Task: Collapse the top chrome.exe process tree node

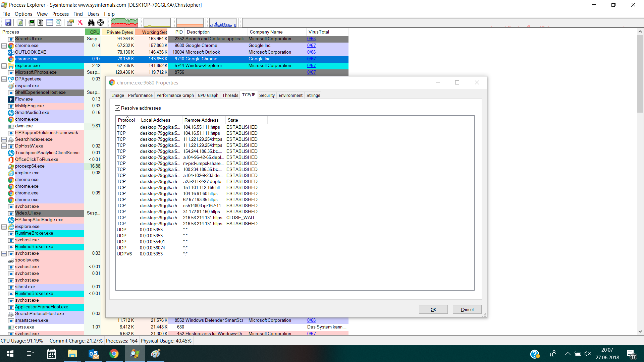Action: (4, 46)
